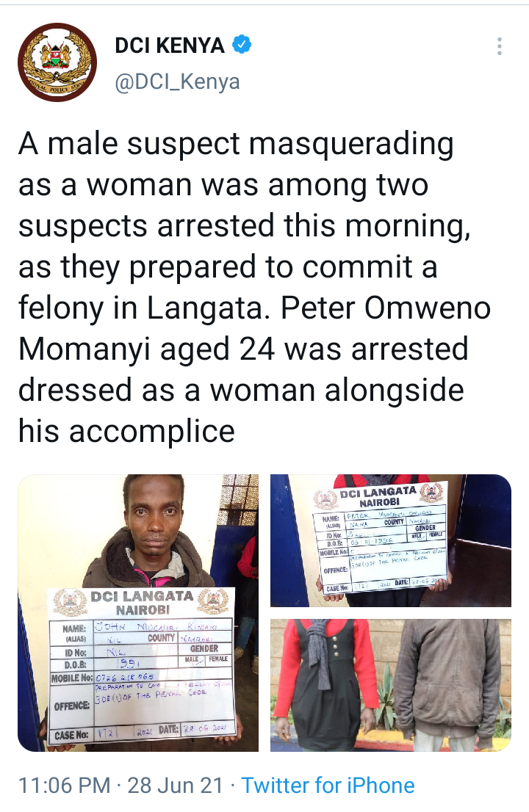Click the police crest on the left placard
The width and height of the screenshot is (529, 812).
coord(70,603)
